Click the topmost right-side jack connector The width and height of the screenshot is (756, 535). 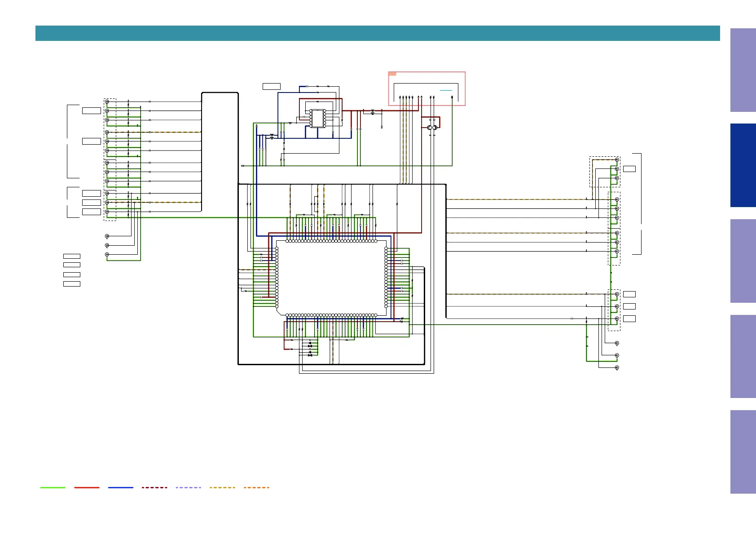pyautogui.click(x=617, y=160)
